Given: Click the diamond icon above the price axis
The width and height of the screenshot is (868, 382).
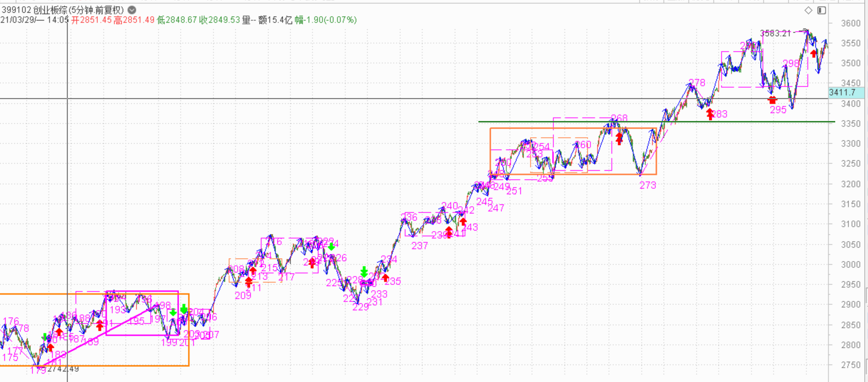Looking at the screenshot, I should click(808, 10).
